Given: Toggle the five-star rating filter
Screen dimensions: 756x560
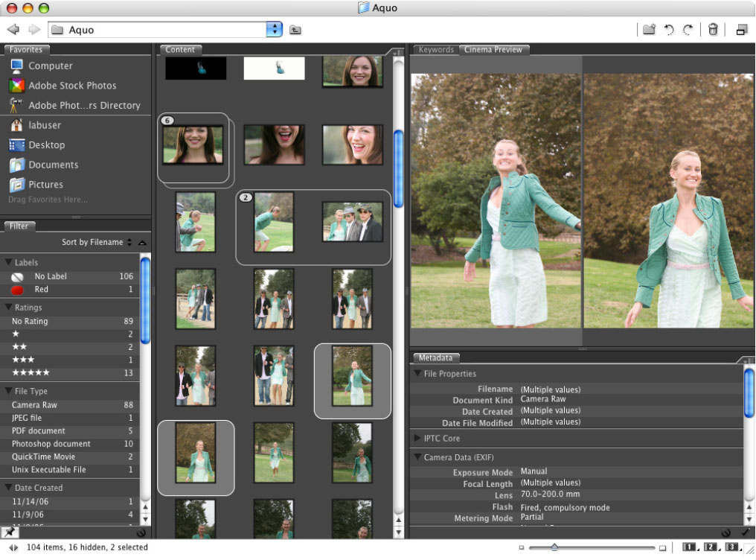Looking at the screenshot, I should click(x=31, y=372).
